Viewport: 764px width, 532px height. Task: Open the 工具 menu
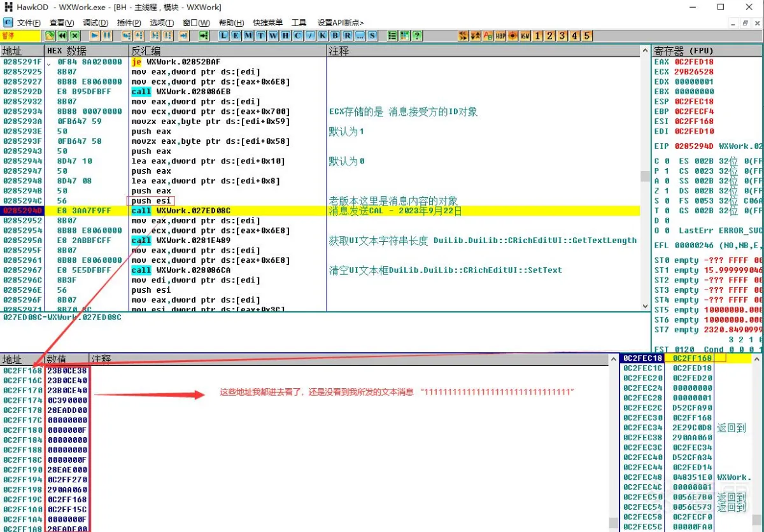(299, 23)
